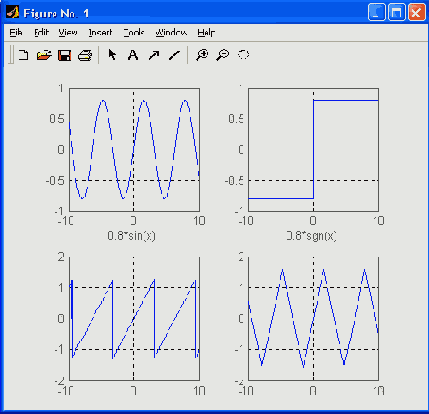
Task: Select the arrow pointer edit tool
Action: point(112,55)
